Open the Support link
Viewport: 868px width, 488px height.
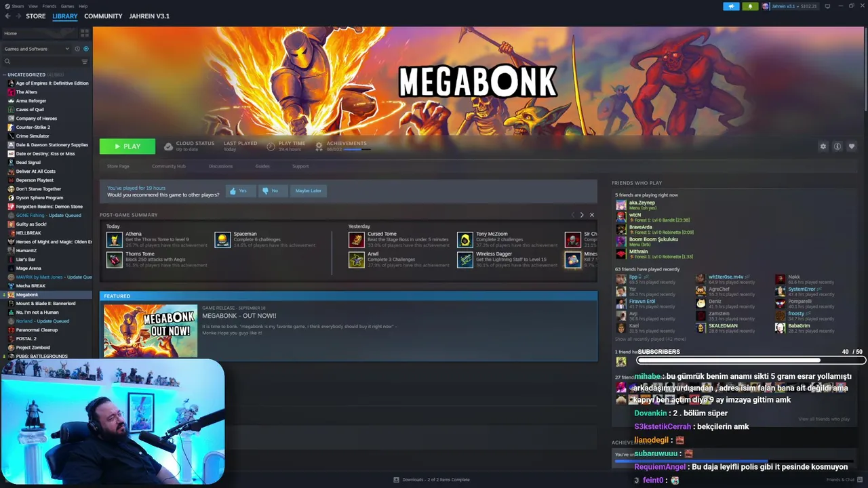[x=300, y=166]
